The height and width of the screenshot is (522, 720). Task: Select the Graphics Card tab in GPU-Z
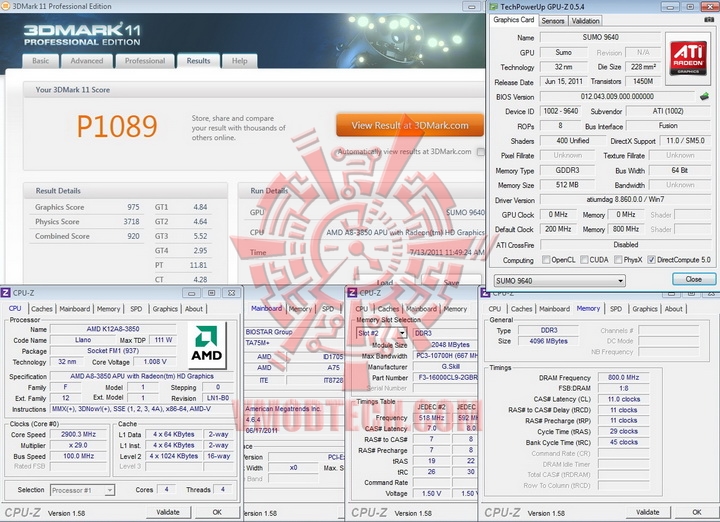513,20
